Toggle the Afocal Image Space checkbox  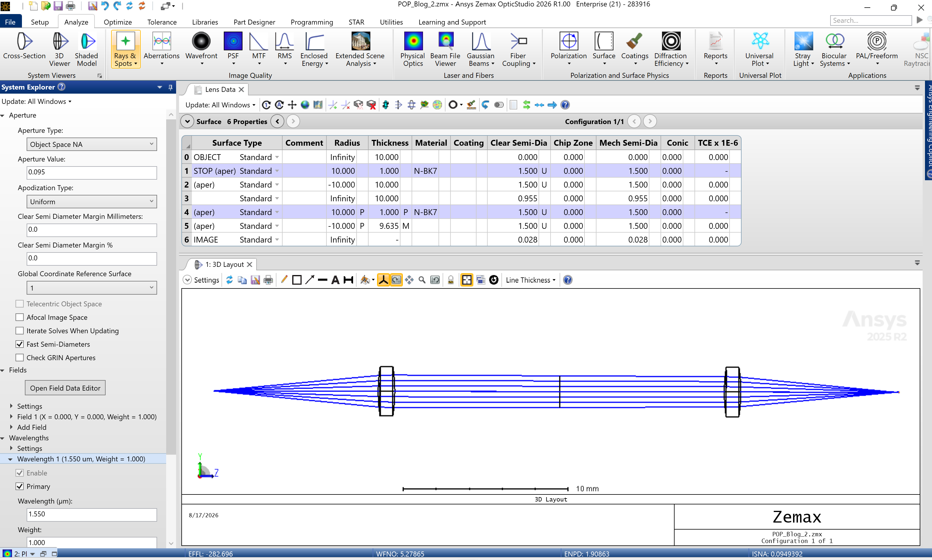tap(20, 317)
